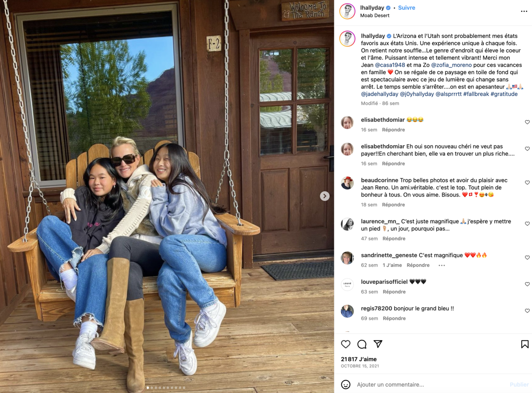This screenshot has height=393, width=532.
Task: Open the #gratitude hashtag
Action: [504, 94]
